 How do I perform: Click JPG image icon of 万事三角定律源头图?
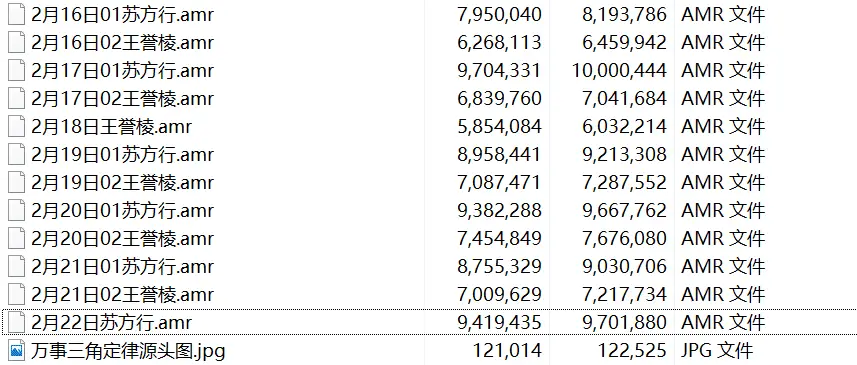tap(17, 350)
